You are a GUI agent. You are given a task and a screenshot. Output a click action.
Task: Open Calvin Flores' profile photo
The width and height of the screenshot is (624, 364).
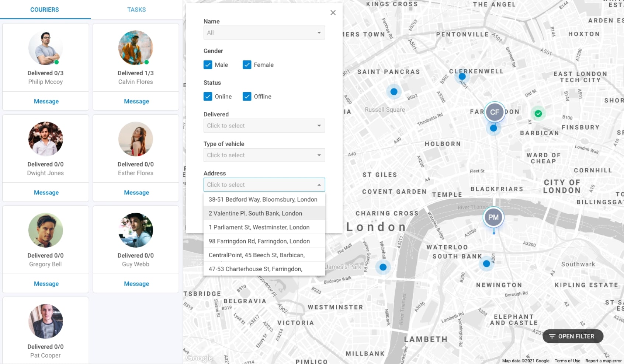136,48
